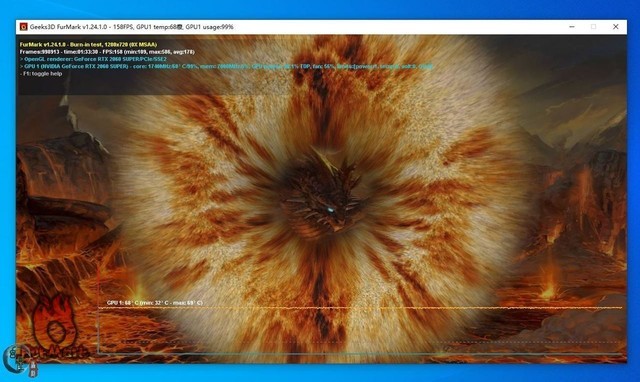Image resolution: width=640 pixels, height=382 pixels.
Task: Click the Geeks3D FurMark window title text
Action: click(x=131, y=27)
